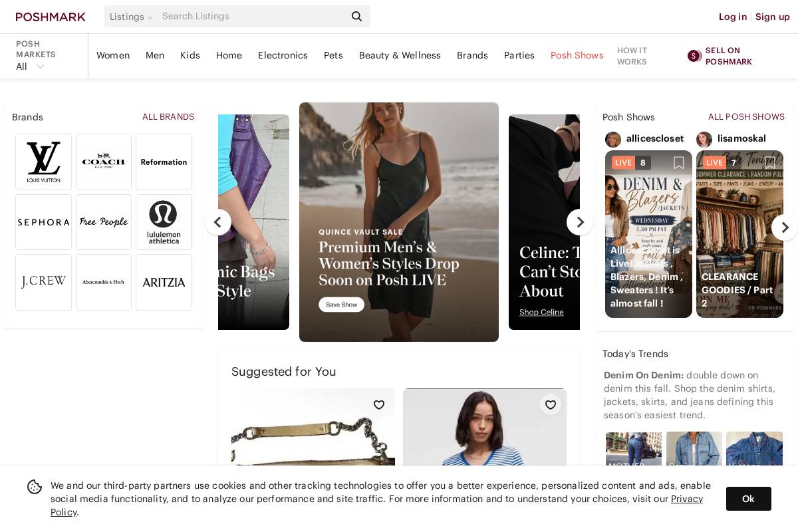The width and height of the screenshot is (798, 532).
Task: Open the Aritzia brand logo
Action: tap(164, 282)
